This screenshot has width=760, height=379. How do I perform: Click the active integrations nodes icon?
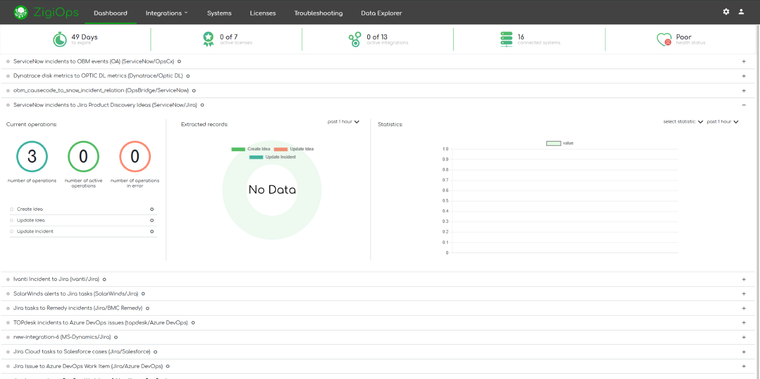click(355, 39)
